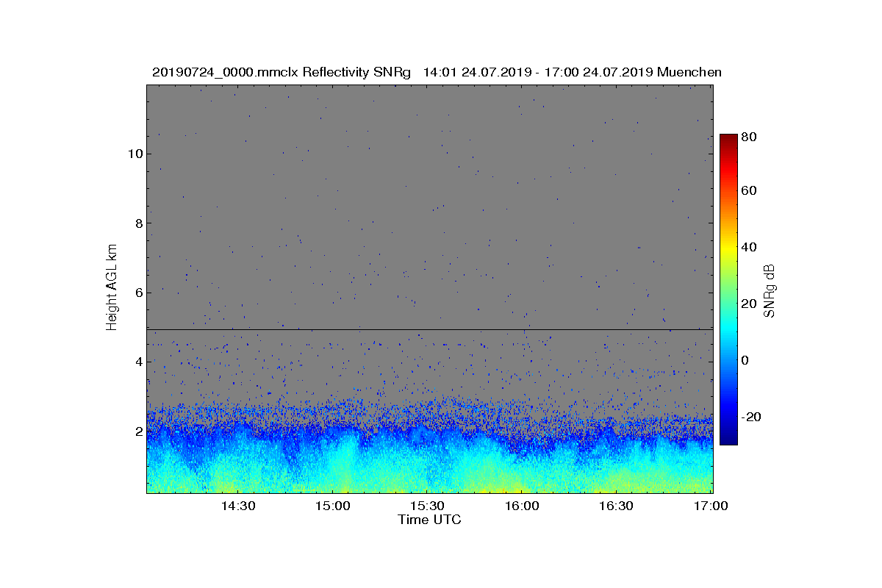This screenshot has width=882, height=588.
Task: Click the 'Height AGL km' y-axis label
Action: click(112, 287)
